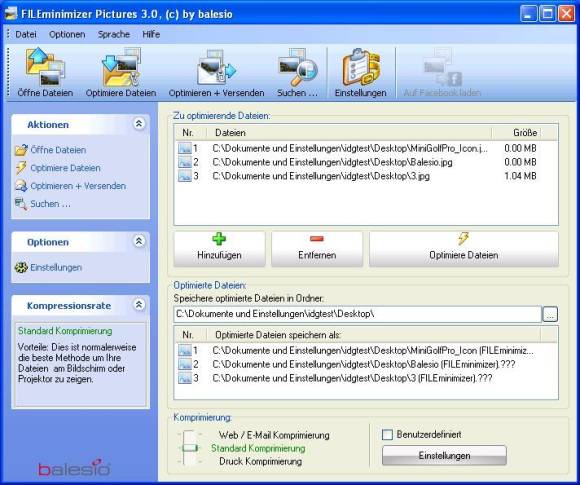Click the Öffne Dateien toolbar icon
Image resolution: width=580 pixels, height=485 pixels.
pyautogui.click(x=45, y=67)
